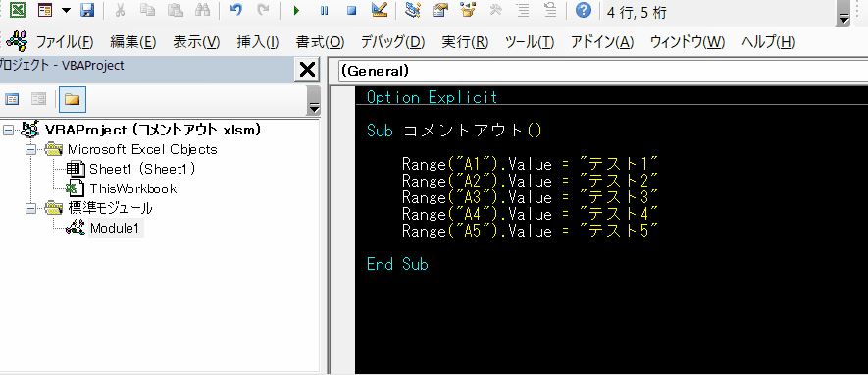Open the アドイン(A) menu
This screenshot has width=868, height=375.
tap(602, 42)
